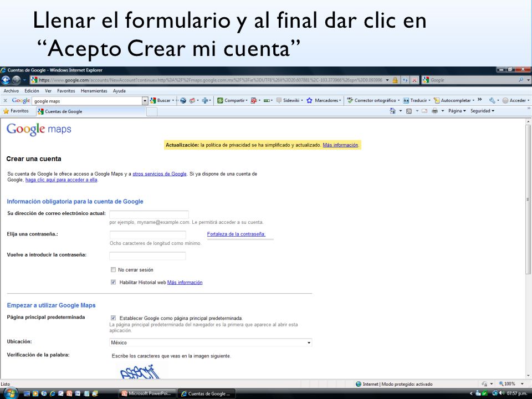Click the Compartir toolbar button
The width and height of the screenshot is (532, 399).
(x=232, y=100)
